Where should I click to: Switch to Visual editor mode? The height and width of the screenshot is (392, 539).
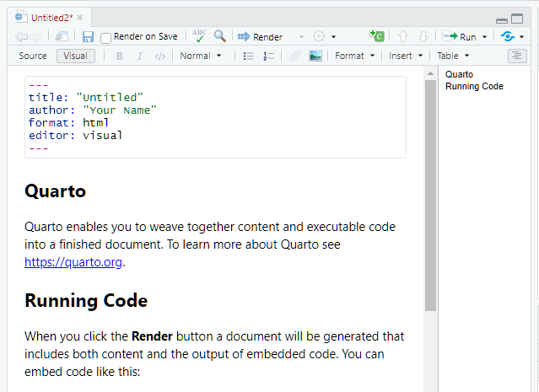point(76,56)
